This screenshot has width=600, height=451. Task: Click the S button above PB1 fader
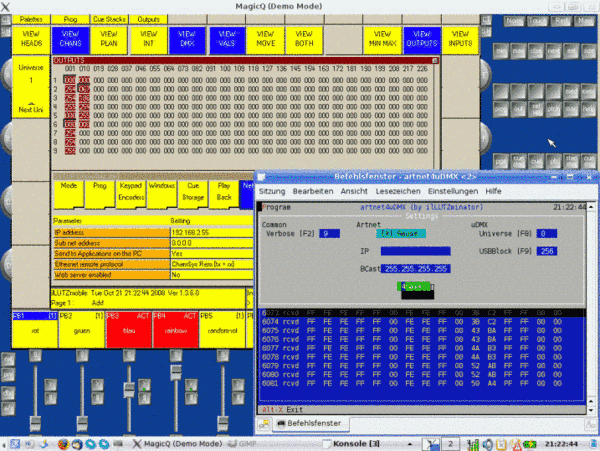35,356
